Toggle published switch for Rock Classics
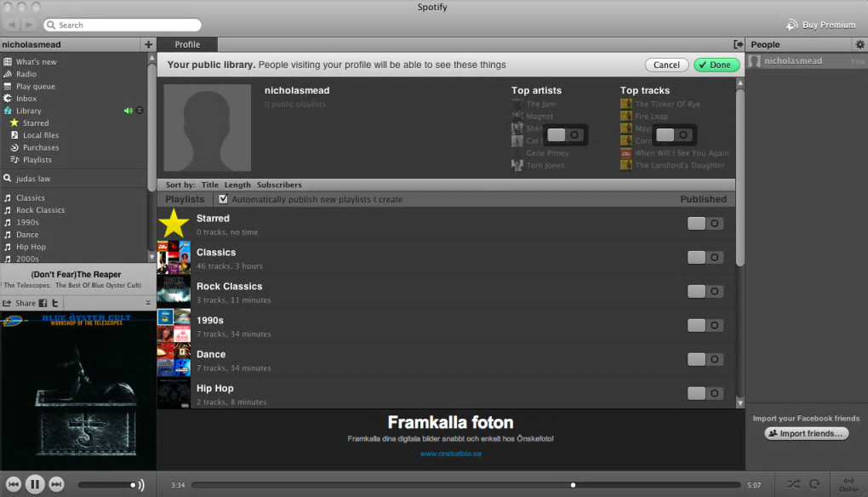The image size is (868, 497). click(705, 291)
